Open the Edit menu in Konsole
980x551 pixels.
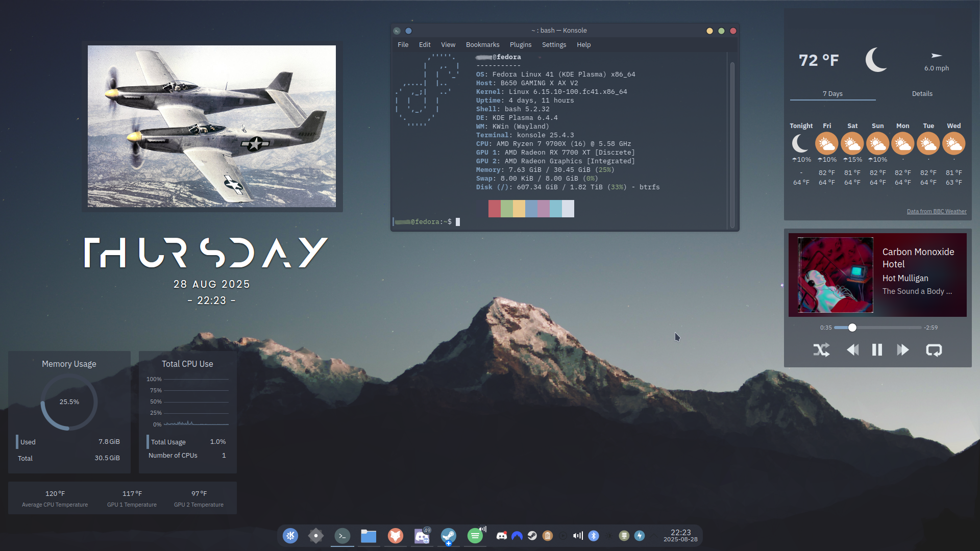pos(425,45)
